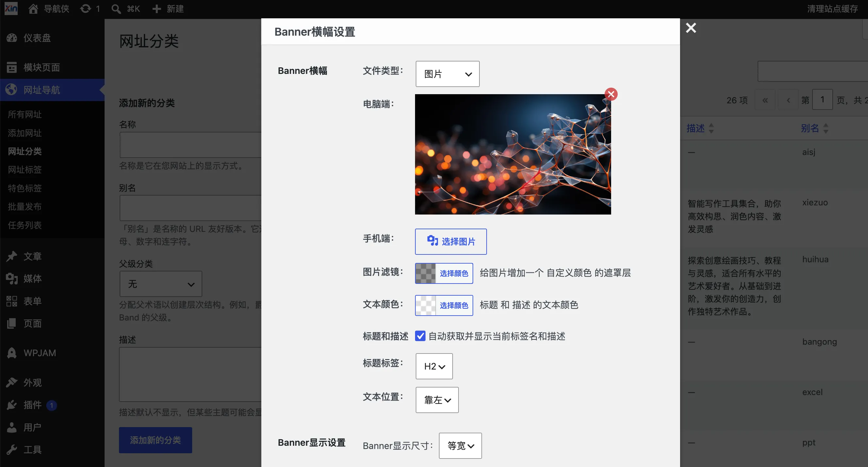Click 清理站点缓存 in the admin bar
The height and width of the screenshot is (467, 868).
tap(833, 9)
